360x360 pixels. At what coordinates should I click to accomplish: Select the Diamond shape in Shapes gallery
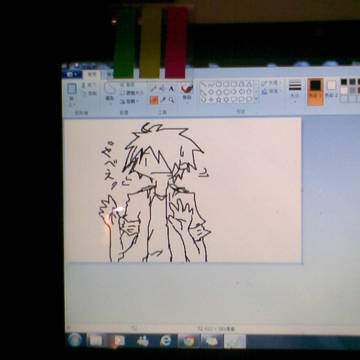pos(211,92)
